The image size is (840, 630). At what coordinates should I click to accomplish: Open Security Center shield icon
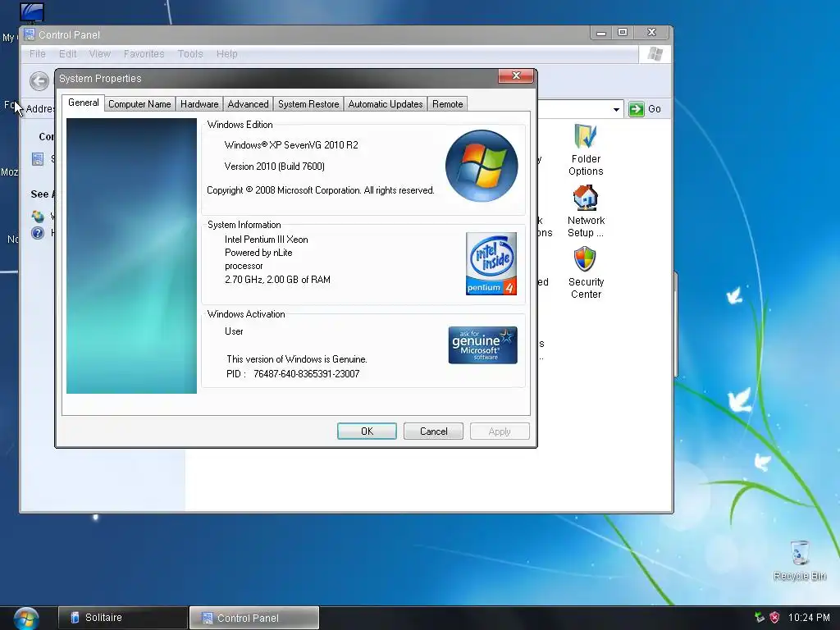tap(585, 259)
